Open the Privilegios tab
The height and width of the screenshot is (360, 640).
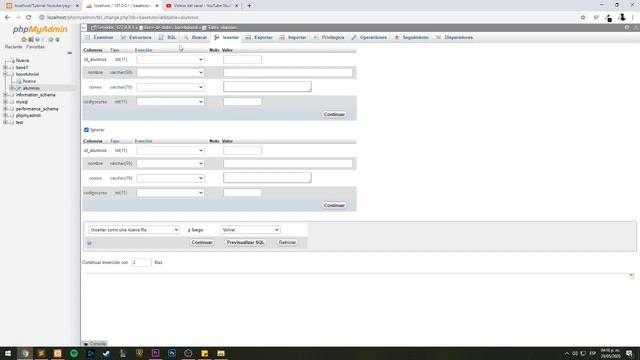pos(329,38)
